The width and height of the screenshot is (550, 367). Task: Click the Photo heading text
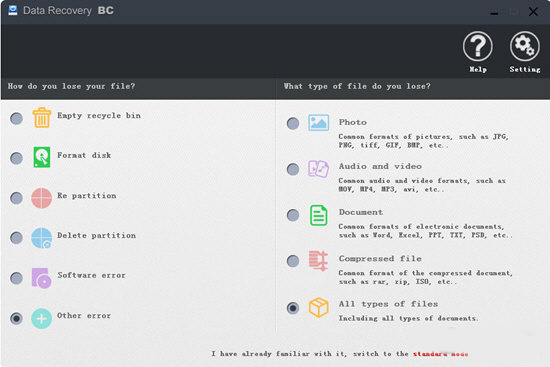click(x=353, y=122)
